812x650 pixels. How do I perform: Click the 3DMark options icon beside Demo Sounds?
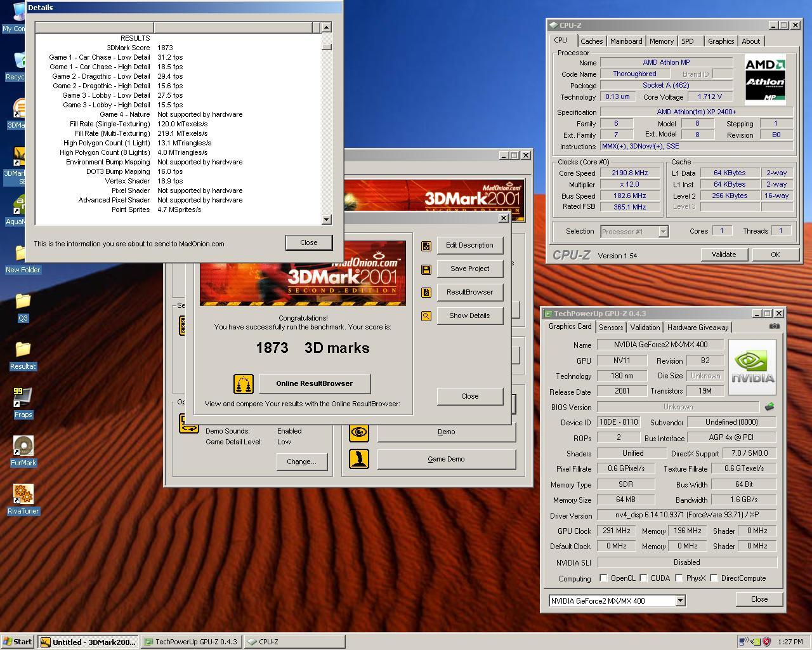click(189, 424)
